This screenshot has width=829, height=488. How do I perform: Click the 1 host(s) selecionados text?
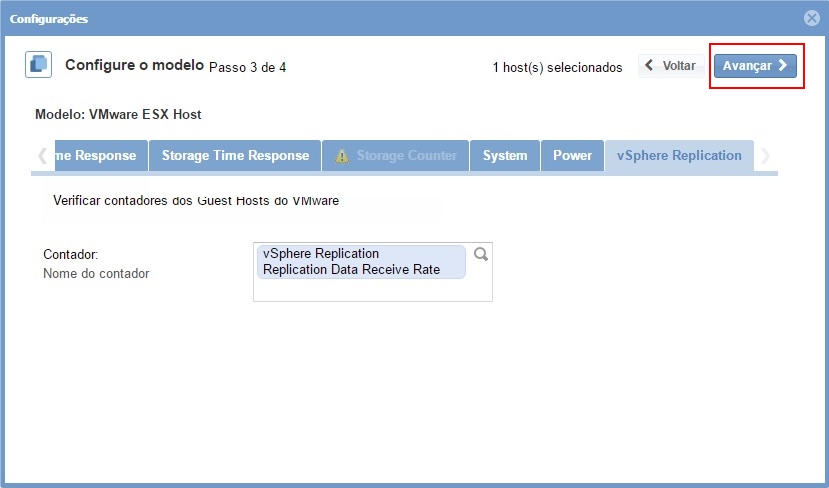click(x=557, y=67)
